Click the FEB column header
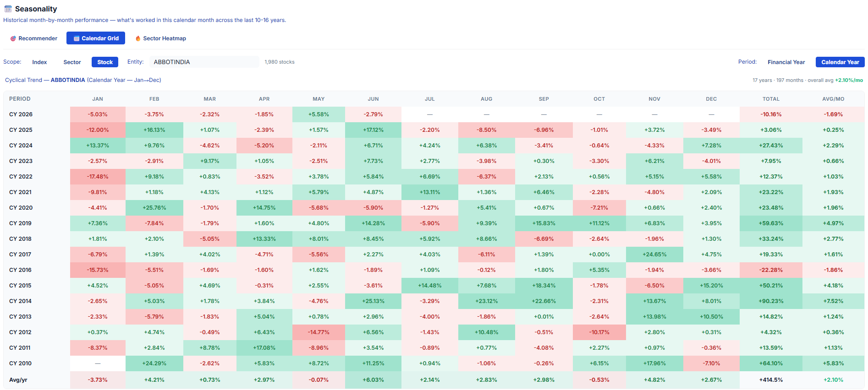Viewport: 868px width, 390px height. point(154,99)
